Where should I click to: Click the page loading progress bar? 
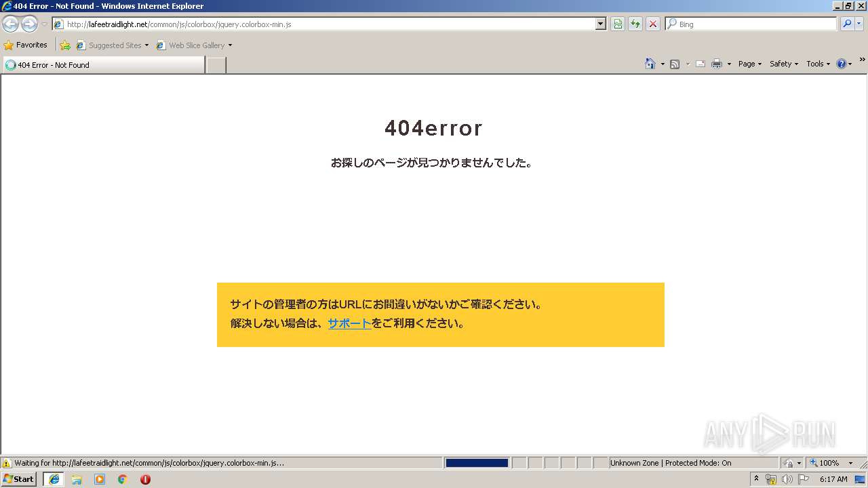click(x=477, y=463)
